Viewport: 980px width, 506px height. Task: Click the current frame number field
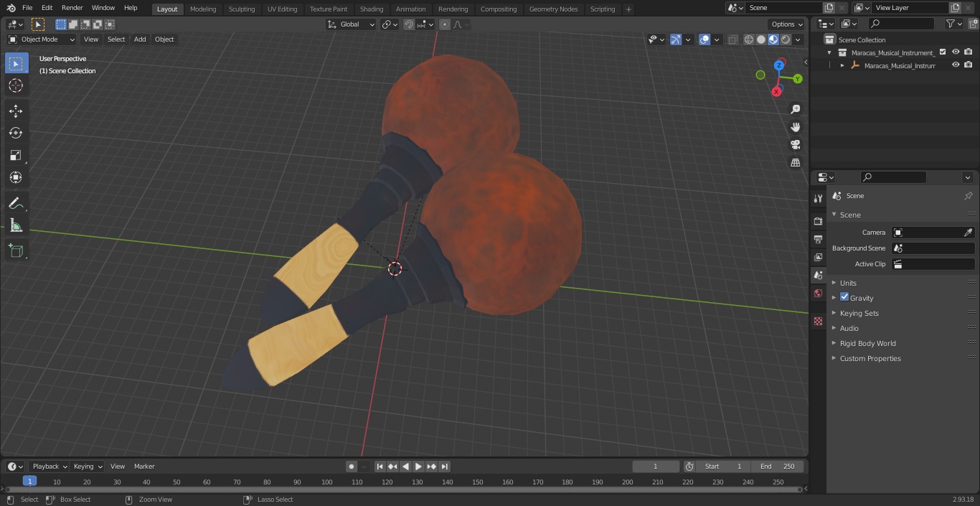coord(656,467)
